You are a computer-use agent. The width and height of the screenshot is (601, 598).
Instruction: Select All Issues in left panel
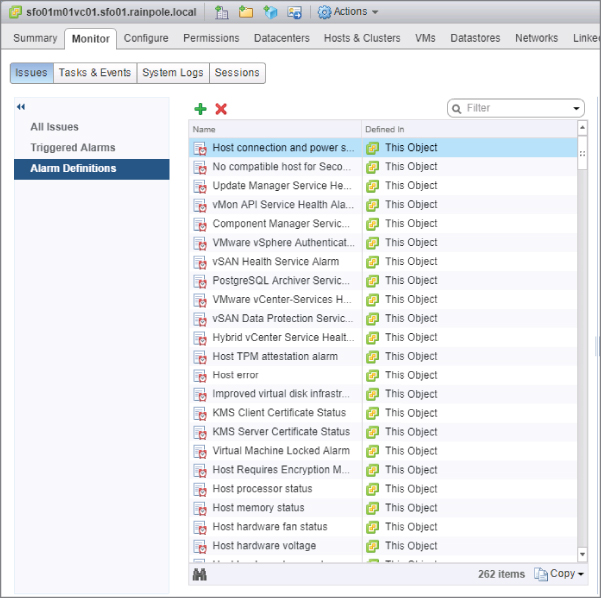54,127
